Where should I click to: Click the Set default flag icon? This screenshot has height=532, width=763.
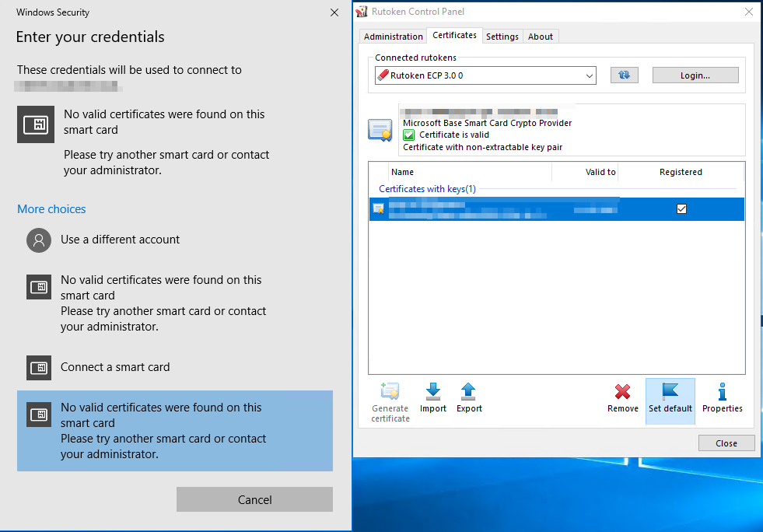click(x=670, y=391)
